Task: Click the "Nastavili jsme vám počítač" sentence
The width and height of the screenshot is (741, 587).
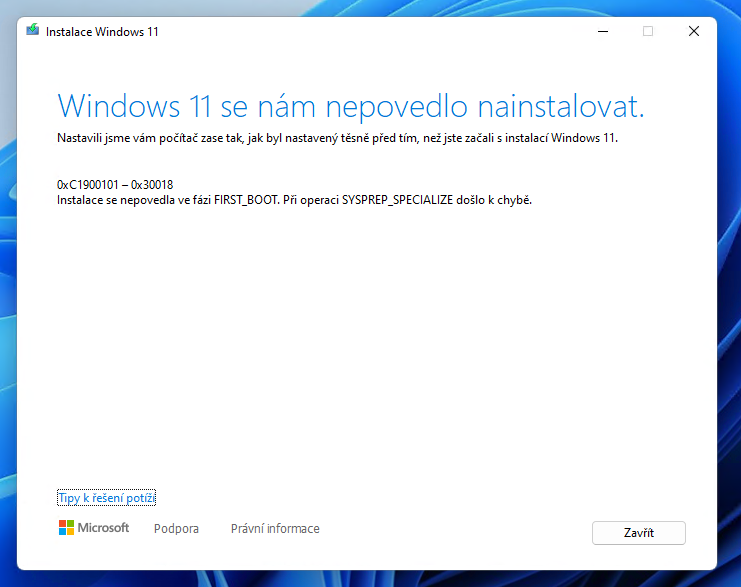Action: click(337, 138)
